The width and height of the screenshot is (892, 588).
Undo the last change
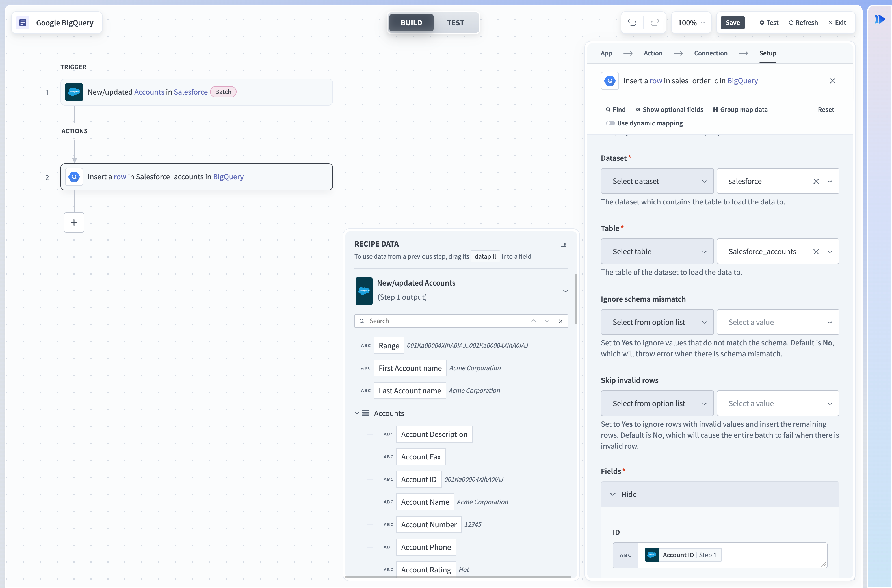[632, 23]
